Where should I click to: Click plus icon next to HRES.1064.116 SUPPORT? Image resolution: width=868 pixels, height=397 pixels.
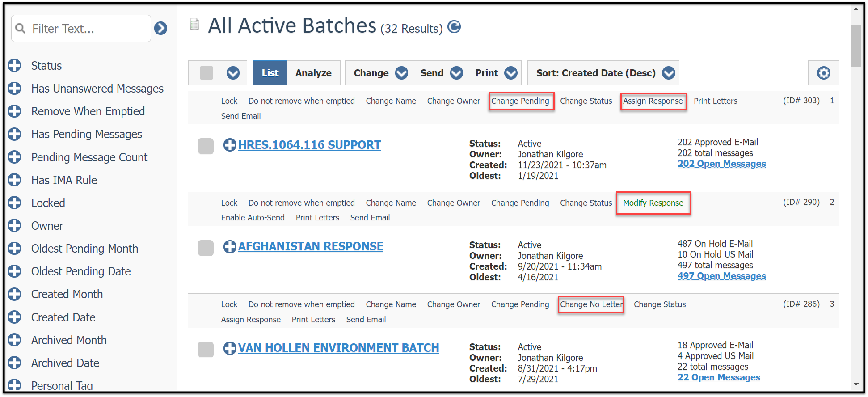click(230, 145)
